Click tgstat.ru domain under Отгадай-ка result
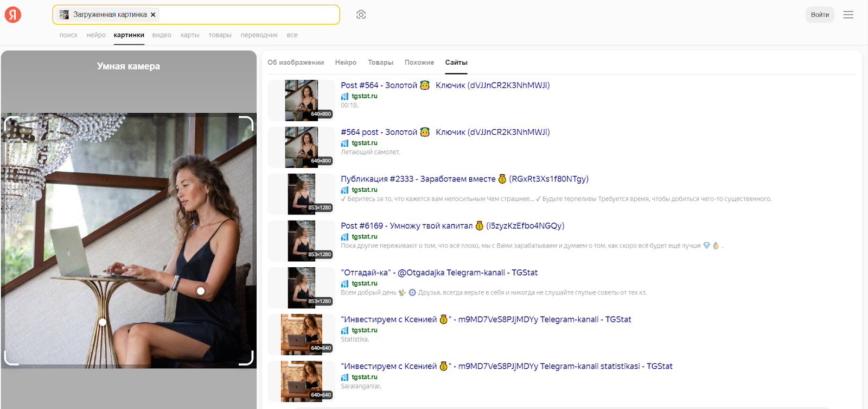 [365, 284]
